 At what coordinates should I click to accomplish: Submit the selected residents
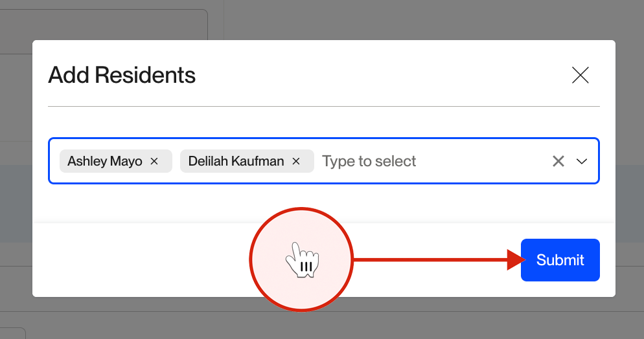point(560,260)
